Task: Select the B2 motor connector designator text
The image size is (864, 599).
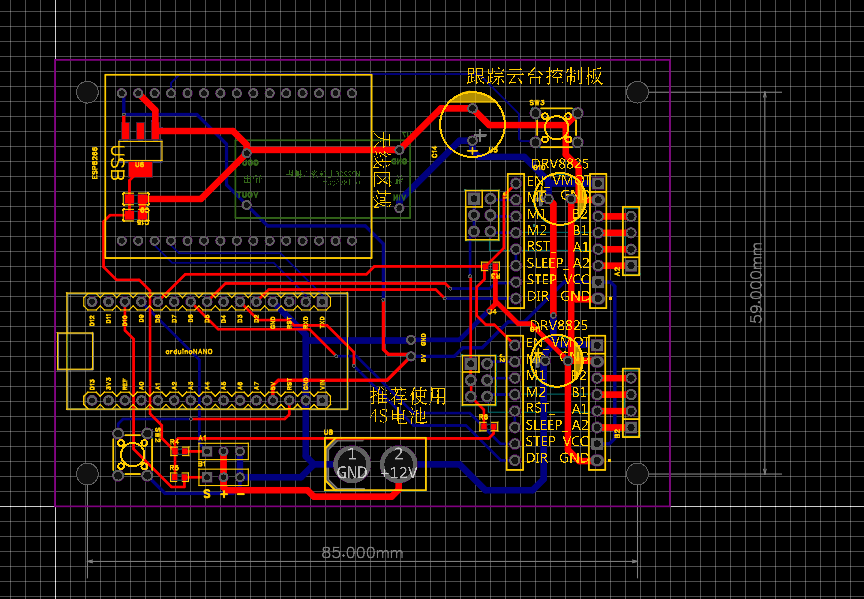Action: click(617, 431)
